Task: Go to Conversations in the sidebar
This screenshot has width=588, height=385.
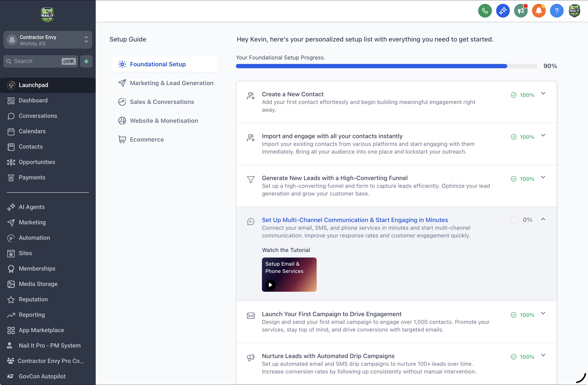Action: pos(38,116)
